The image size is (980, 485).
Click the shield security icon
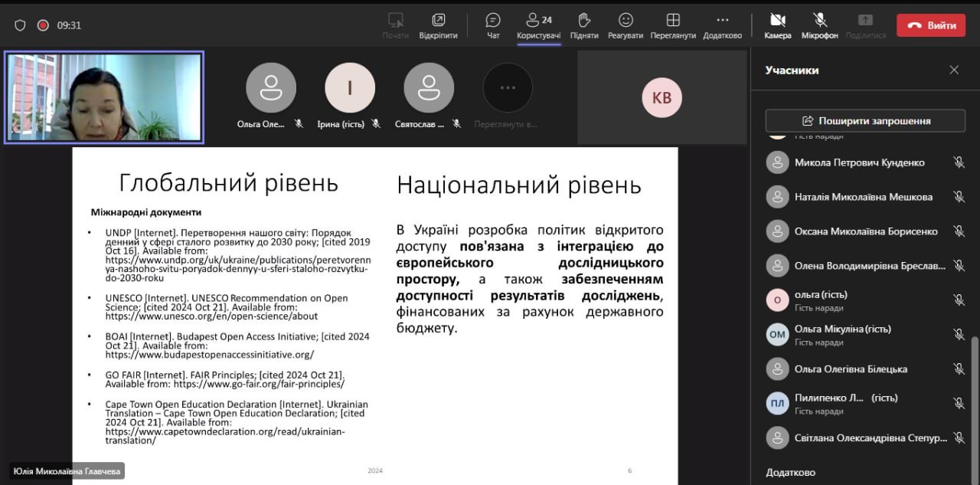click(x=20, y=25)
